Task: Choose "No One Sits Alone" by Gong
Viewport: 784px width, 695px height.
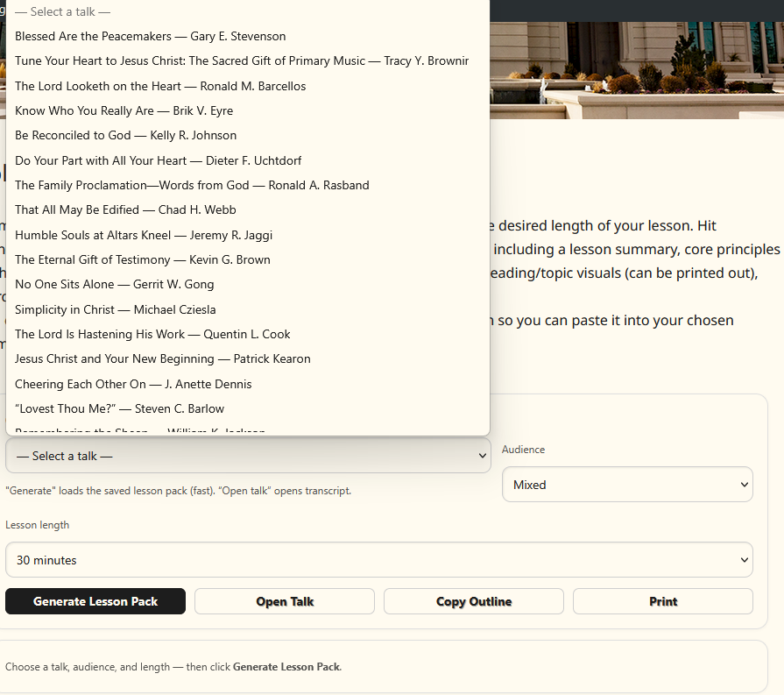Action: click(x=114, y=284)
